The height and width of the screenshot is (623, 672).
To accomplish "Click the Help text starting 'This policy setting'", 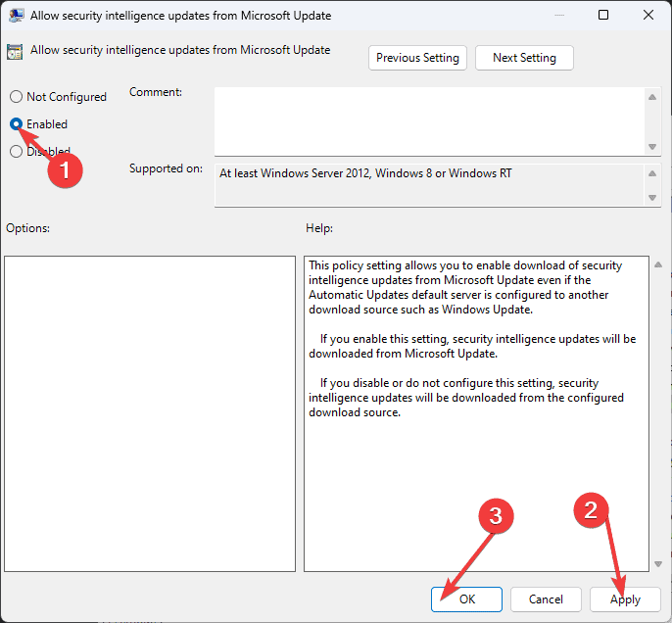I will coord(465,288).
